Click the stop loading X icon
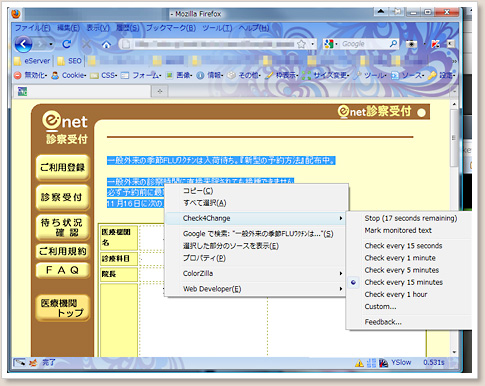485x386 pixels. 86,44
